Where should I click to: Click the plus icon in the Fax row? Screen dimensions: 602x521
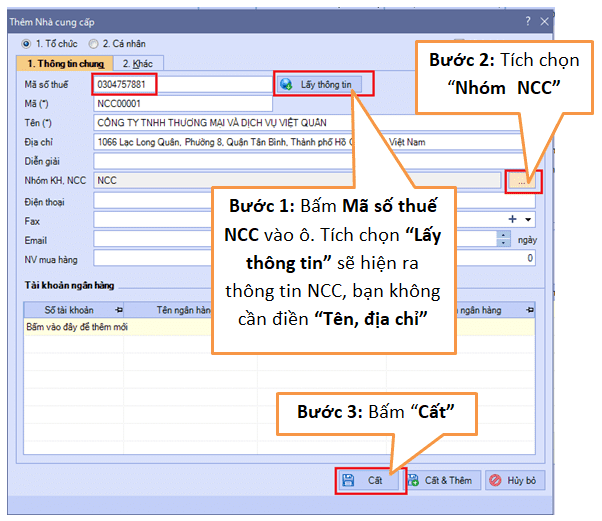[x=513, y=218]
